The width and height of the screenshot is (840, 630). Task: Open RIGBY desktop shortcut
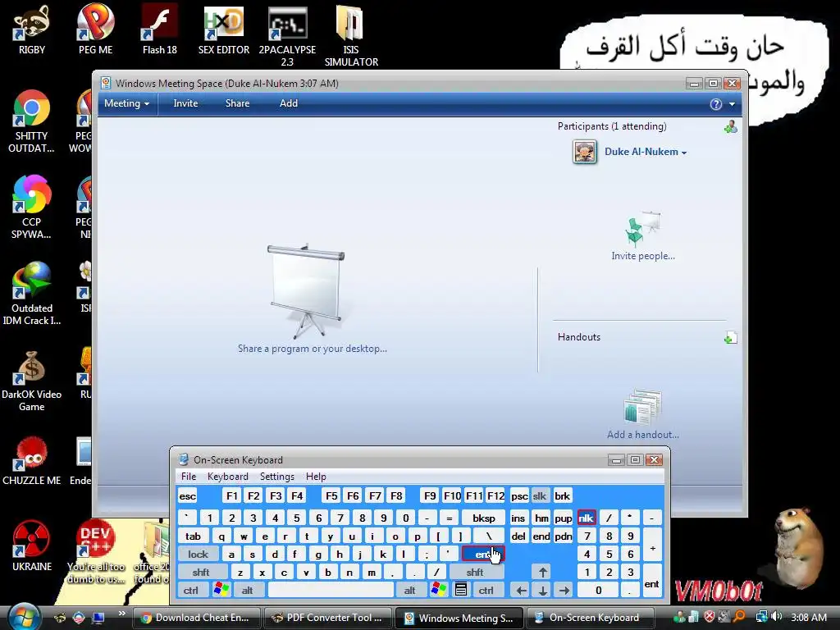(x=32, y=30)
